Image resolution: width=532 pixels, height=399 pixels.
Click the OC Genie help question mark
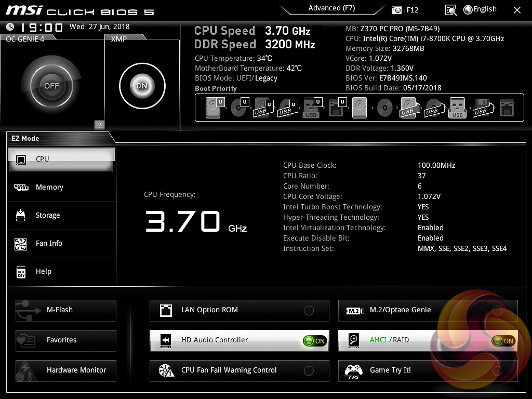coord(99,125)
